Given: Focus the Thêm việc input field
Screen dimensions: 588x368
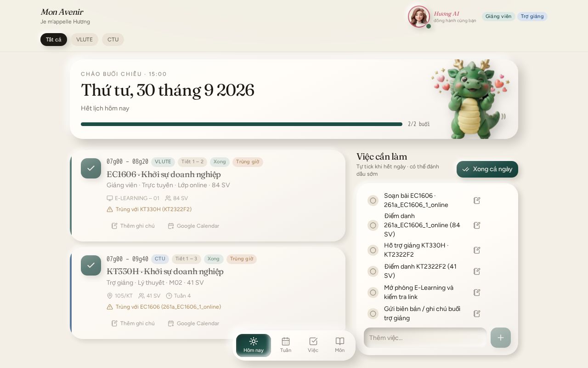Looking at the screenshot, I should (x=425, y=338).
